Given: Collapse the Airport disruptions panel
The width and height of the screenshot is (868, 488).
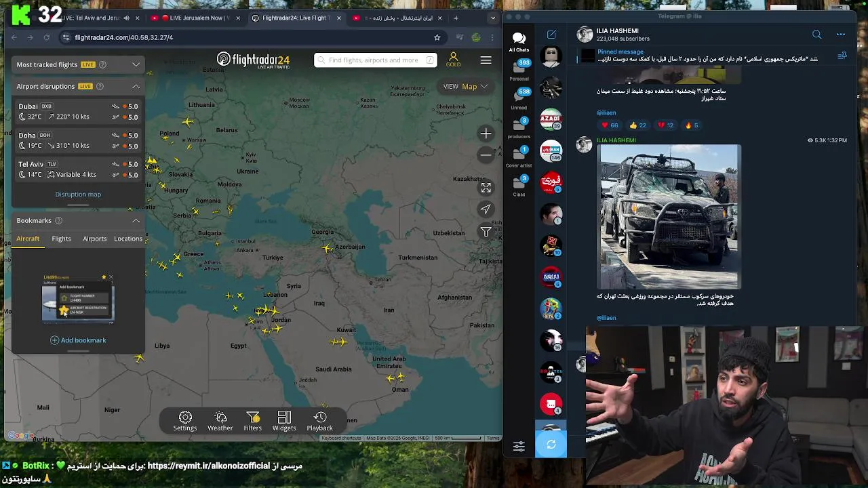Looking at the screenshot, I should point(136,86).
